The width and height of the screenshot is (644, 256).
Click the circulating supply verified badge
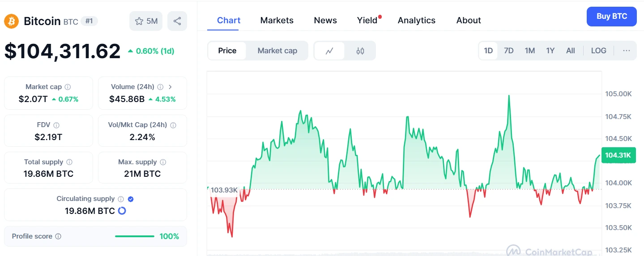131,199
